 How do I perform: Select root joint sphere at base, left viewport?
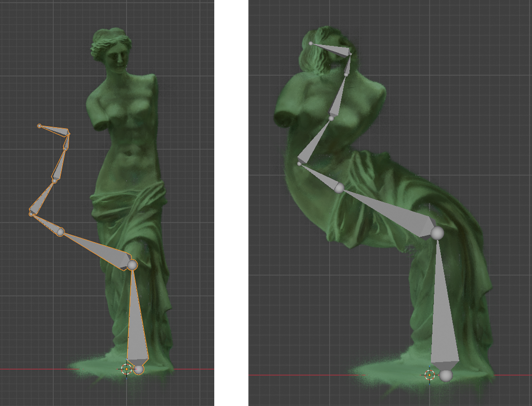tap(139, 369)
